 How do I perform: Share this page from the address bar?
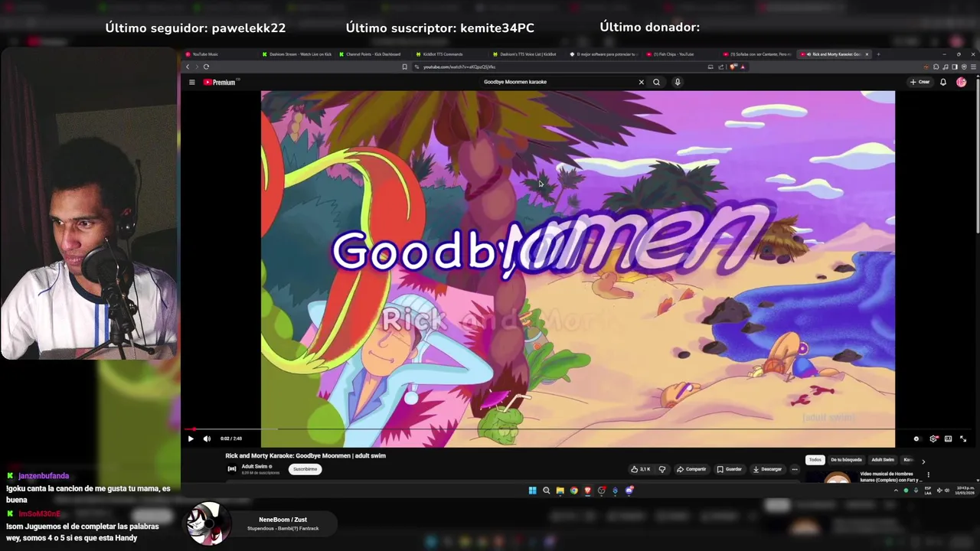point(720,67)
